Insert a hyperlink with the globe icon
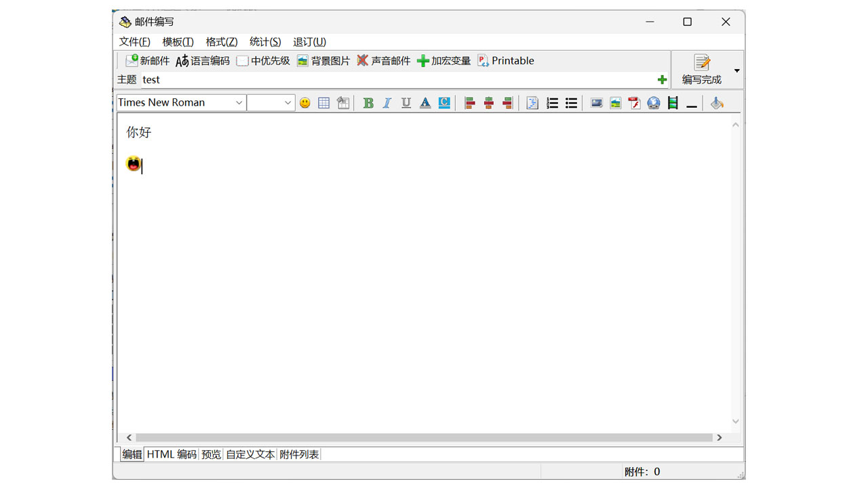 point(654,102)
